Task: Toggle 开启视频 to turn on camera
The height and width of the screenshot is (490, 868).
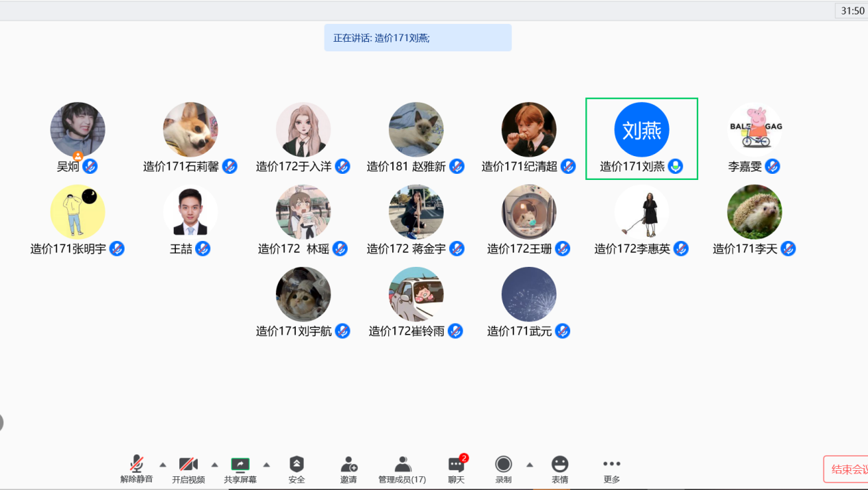Action: tap(188, 465)
